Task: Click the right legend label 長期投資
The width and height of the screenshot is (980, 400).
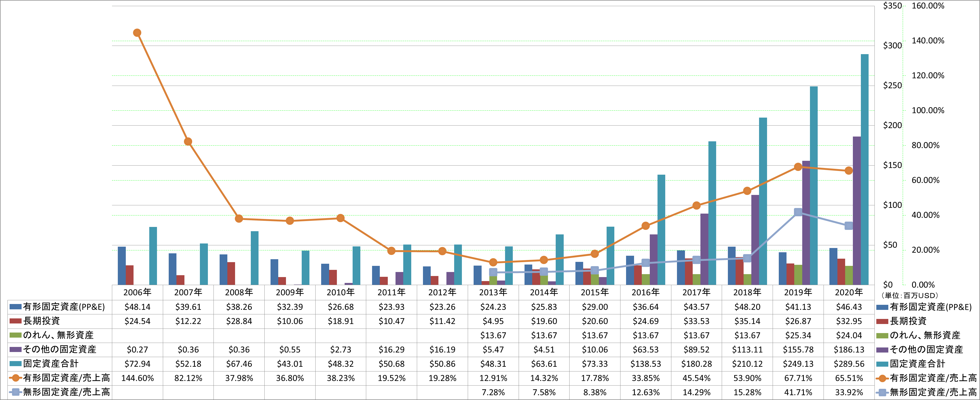Action: coord(908,321)
